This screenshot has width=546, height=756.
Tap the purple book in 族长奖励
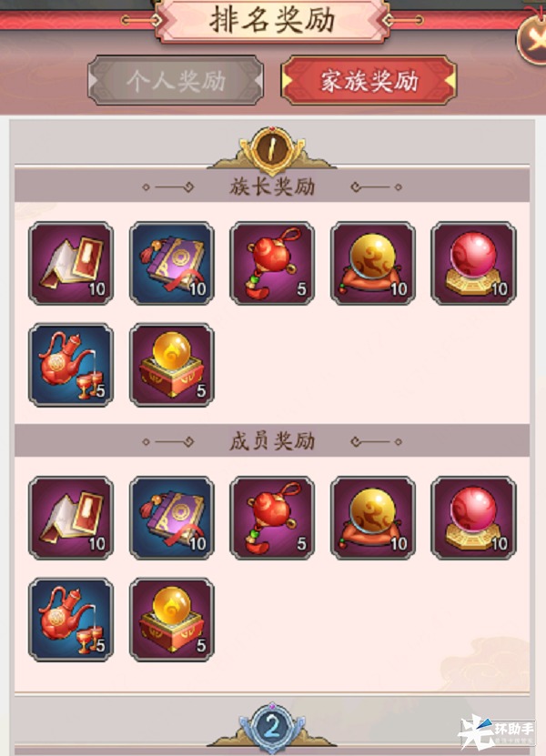pos(172,263)
